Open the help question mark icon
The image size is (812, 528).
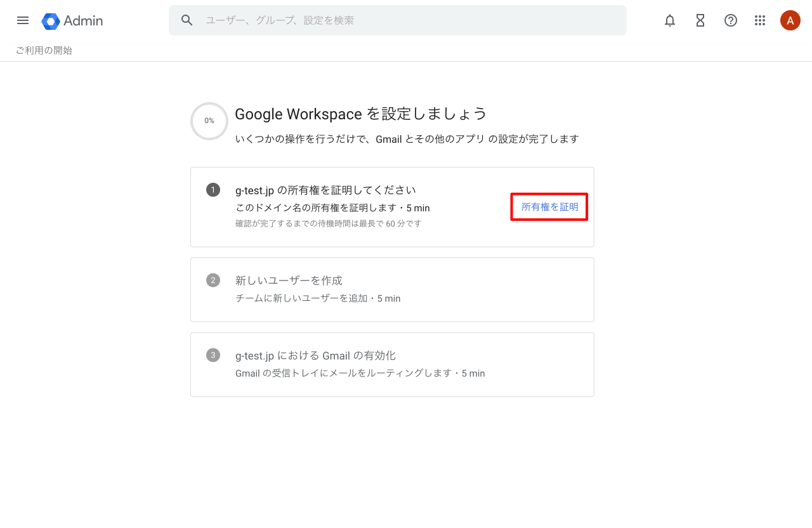tap(731, 20)
